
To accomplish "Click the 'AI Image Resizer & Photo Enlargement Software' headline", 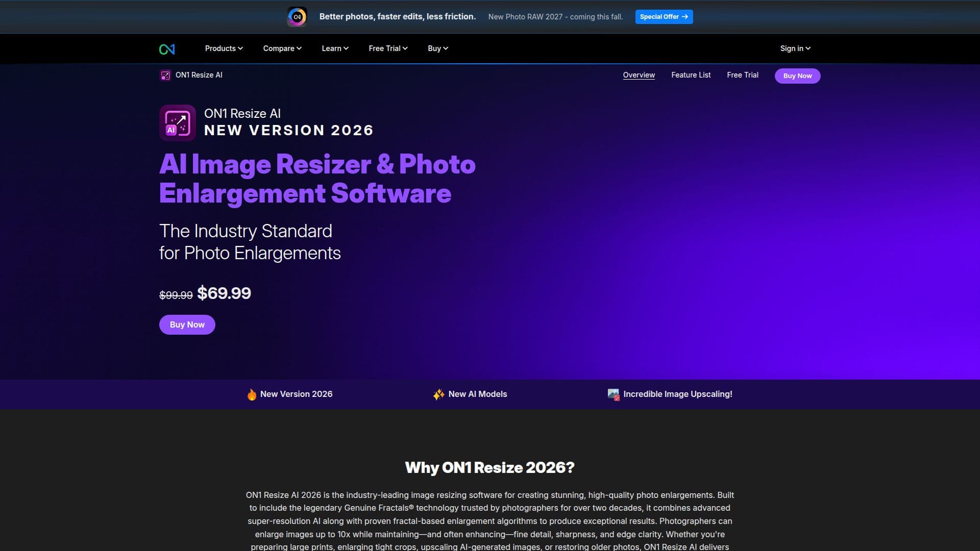I will (317, 179).
